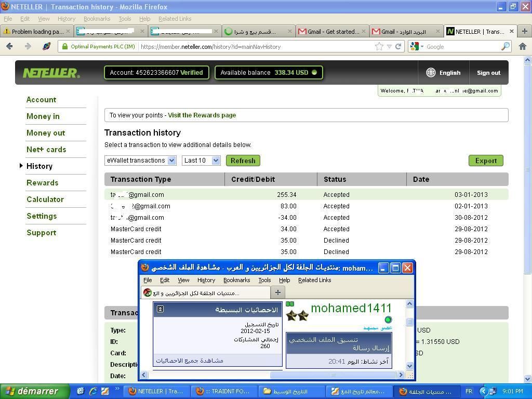532x399 pixels.
Task: Open the File menu in main Firefox window
Action: (7, 19)
